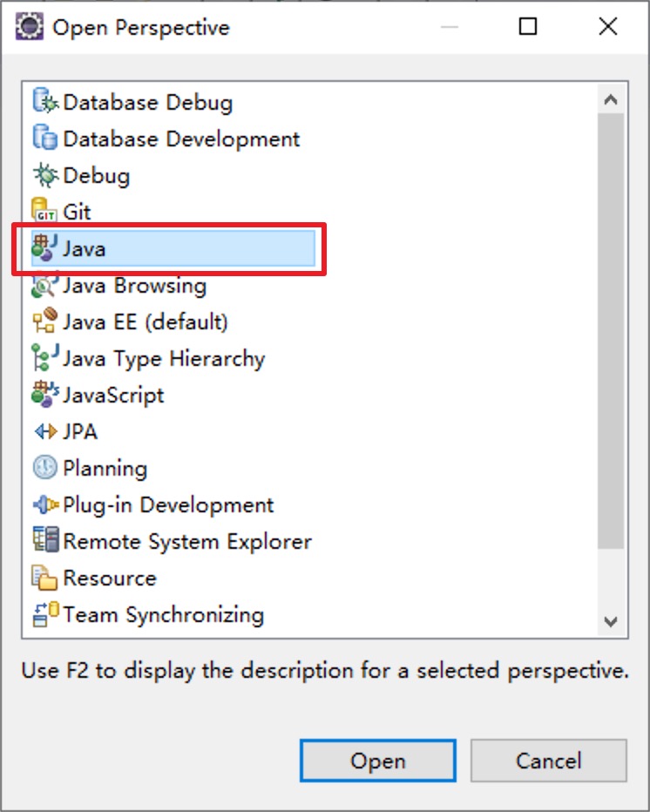Click the Team Synchronizing icon
Image resolution: width=650 pixels, height=812 pixels.
point(45,614)
